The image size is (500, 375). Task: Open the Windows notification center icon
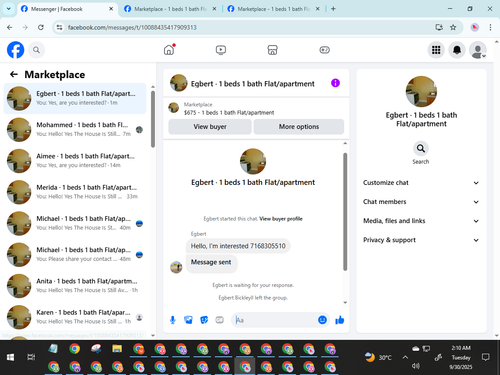click(x=486, y=357)
